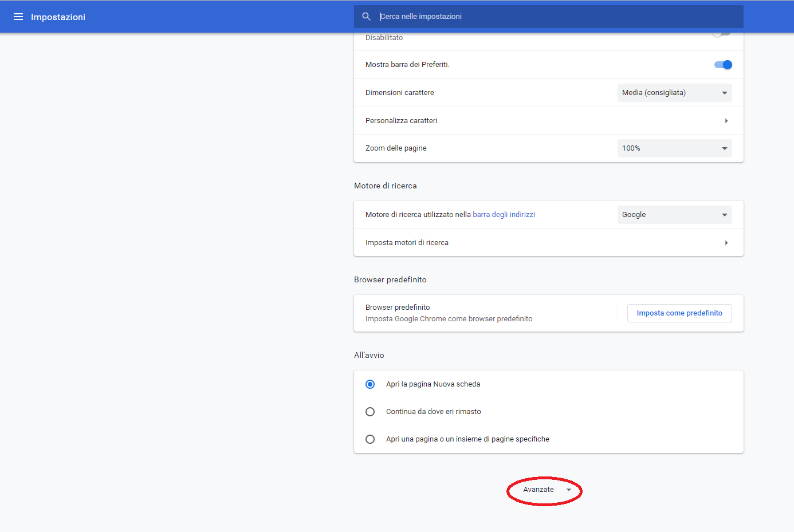The image size is (794, 532).
Task: Click Imposta come predefinito button
Action: click(x=679, y=313)
